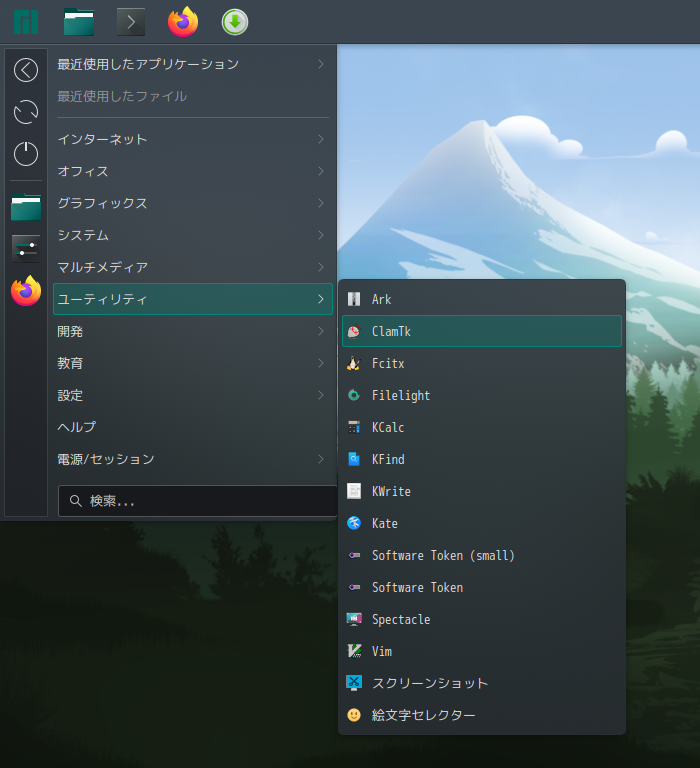Open the green download installer icon
The width and height of the screenshot is (700, 768).
pos(235,22)
